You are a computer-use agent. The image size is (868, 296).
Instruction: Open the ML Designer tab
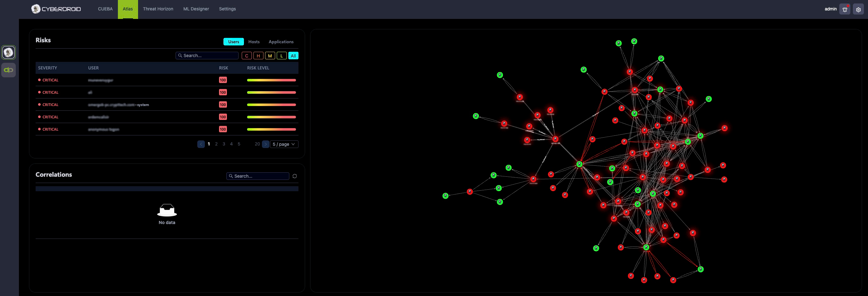(196, 9)
